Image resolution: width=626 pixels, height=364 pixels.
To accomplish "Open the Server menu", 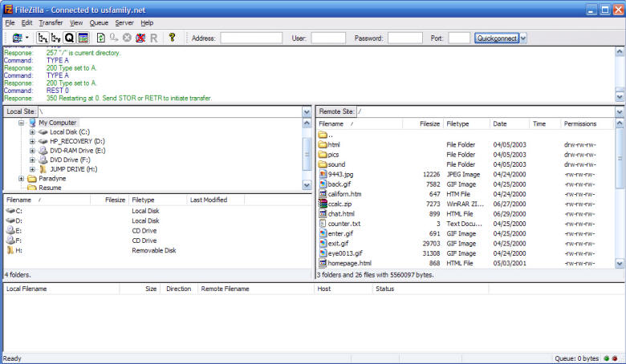I will tap(124, 22).
